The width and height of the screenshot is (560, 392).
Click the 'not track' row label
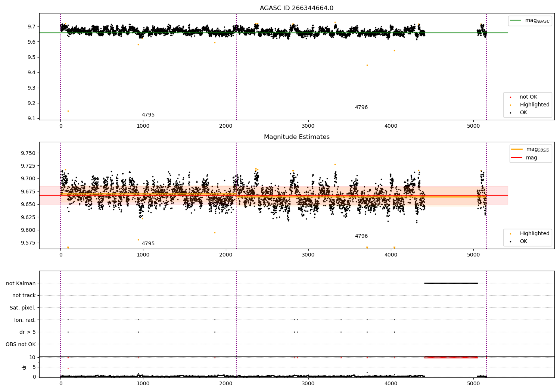pyautogui.click(x=24, y=295)
